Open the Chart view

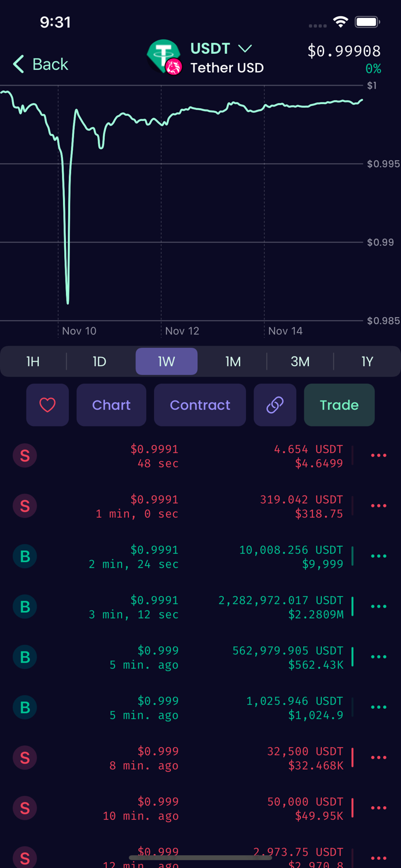[111, 405]
